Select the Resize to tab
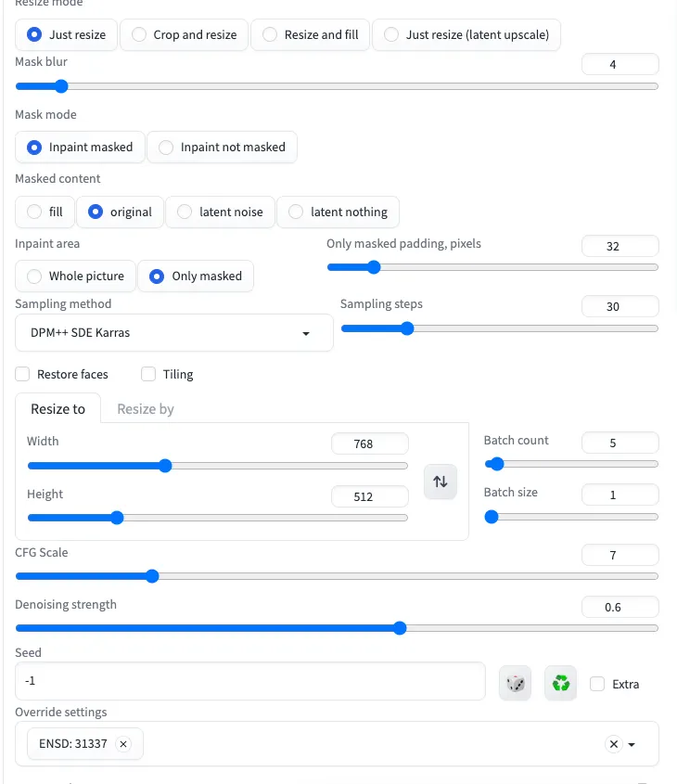The height and width of the screenshot is (784, 677). tap(57, 409)
